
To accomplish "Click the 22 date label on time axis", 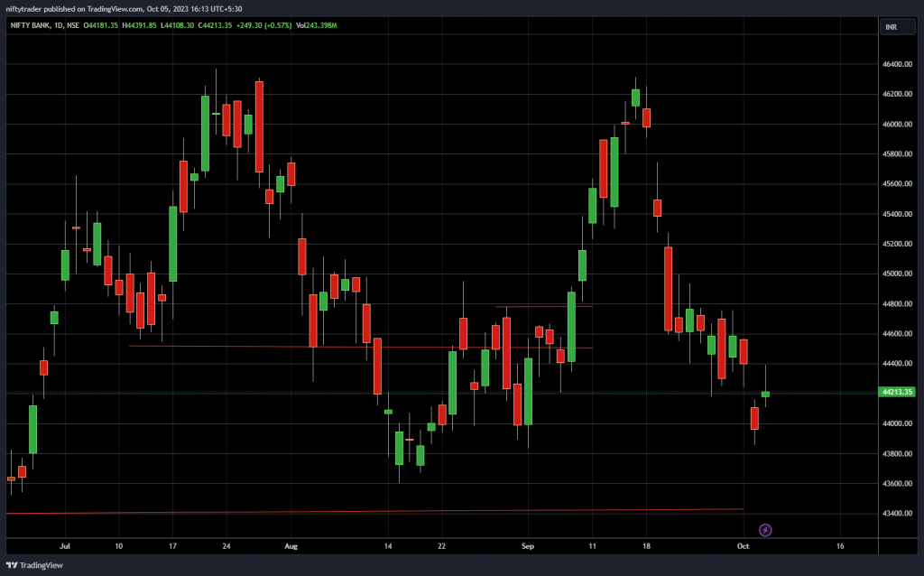I will (442, 546).
